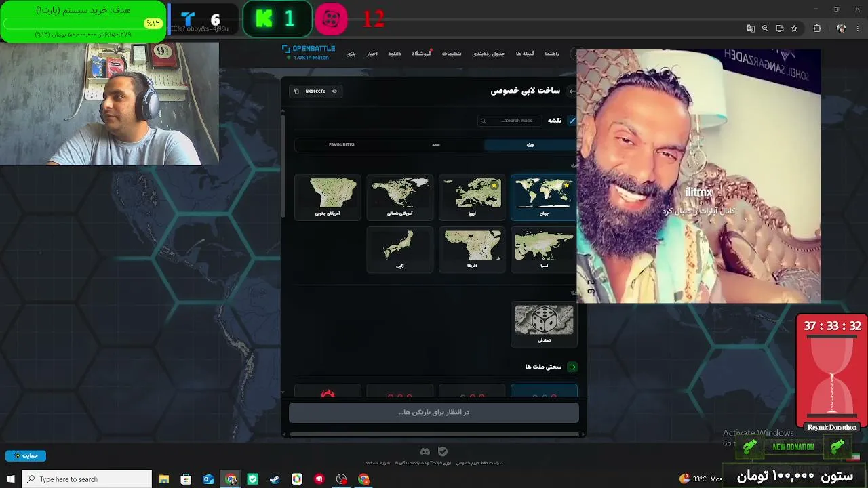Select the آمریکای شمالی map

point(400,197)
